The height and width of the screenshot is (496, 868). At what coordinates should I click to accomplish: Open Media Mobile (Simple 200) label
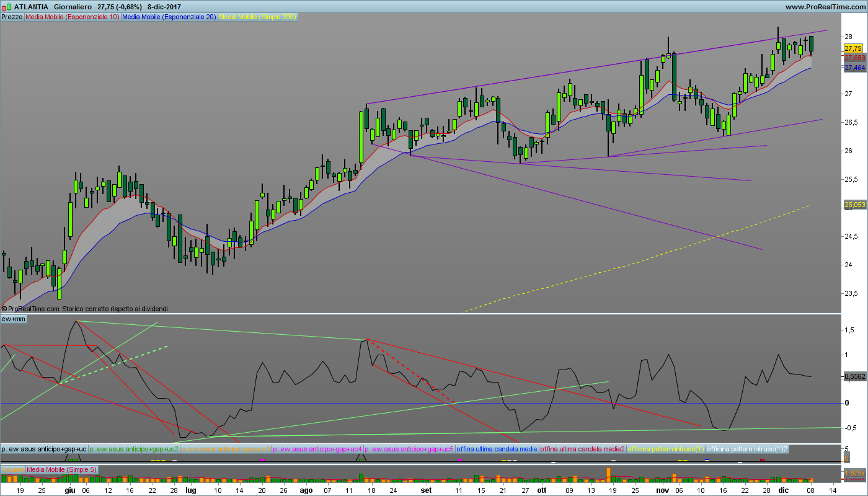pos(258,17)
